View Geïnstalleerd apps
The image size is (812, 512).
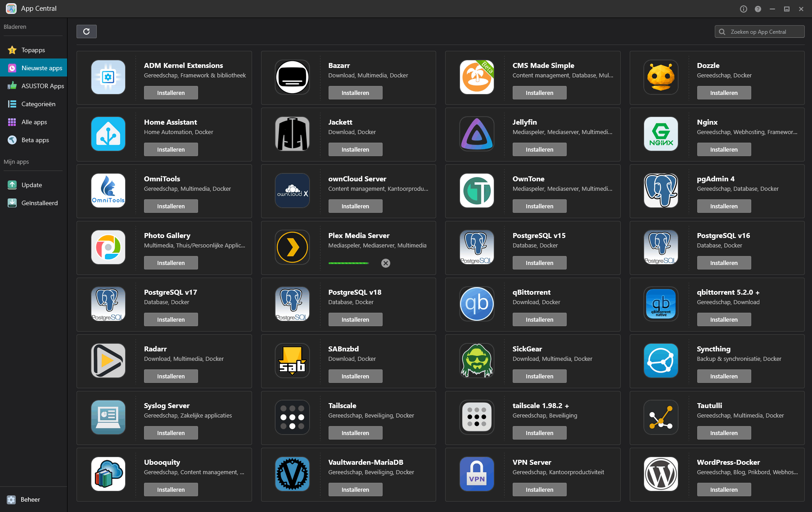pyautogui.click(x=33, y=203)
